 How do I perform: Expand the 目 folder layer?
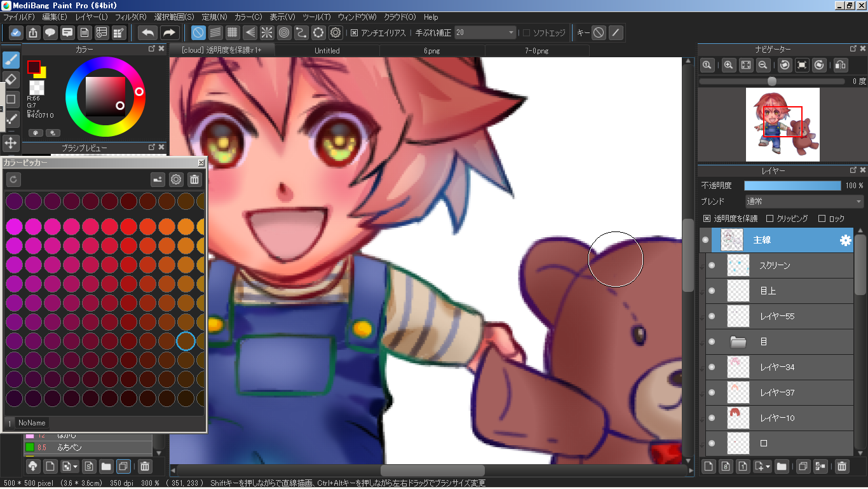pos(738,341)
